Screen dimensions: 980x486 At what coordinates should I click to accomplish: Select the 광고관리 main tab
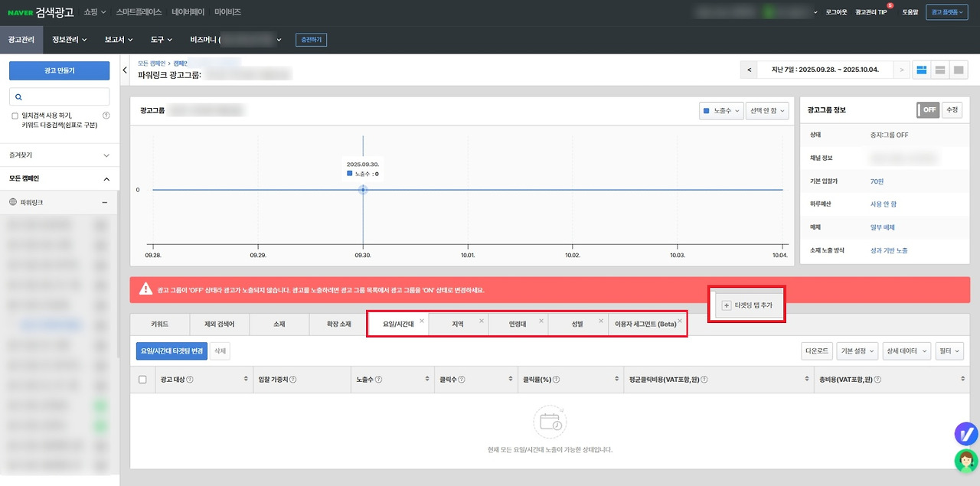pos(21,39)
